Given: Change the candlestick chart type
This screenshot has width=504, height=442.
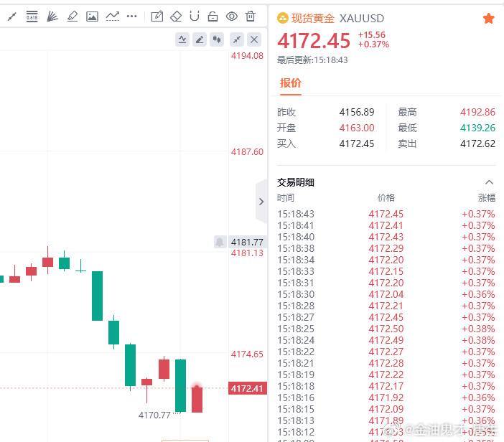Looking at the screenshot, I should tap(217, 39).
